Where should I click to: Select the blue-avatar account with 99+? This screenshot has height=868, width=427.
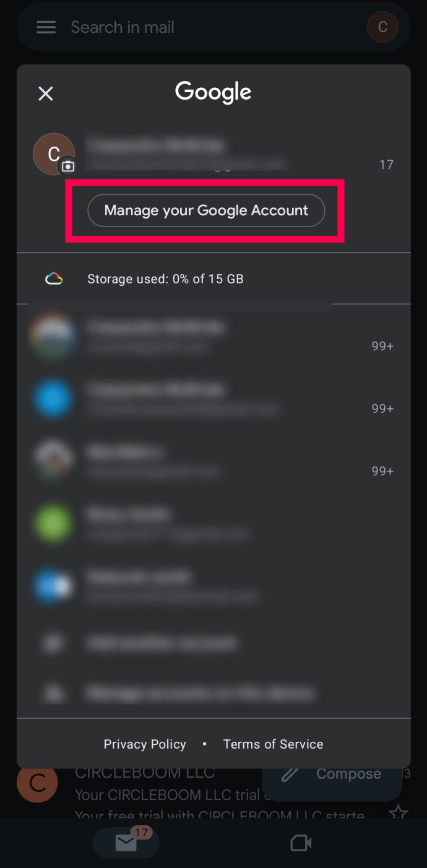pyautogui.click(x=213, y=399)
